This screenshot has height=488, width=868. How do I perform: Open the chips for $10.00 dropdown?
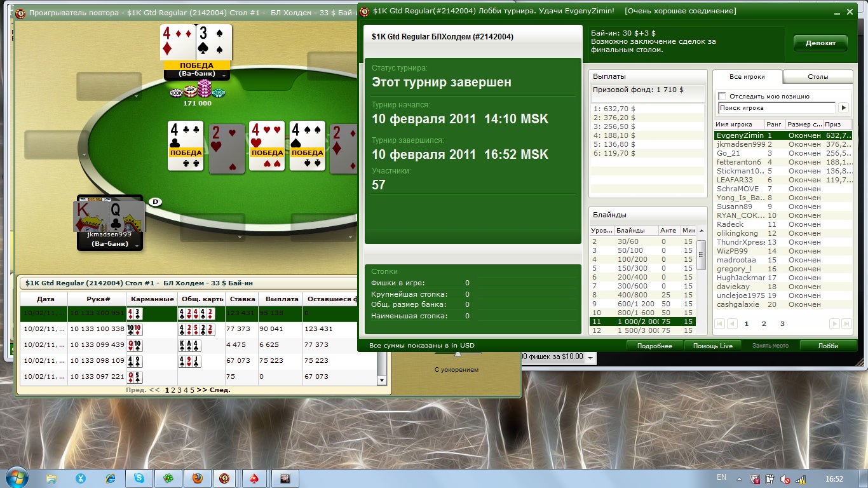pyautogui.click(x=591, y=358)
